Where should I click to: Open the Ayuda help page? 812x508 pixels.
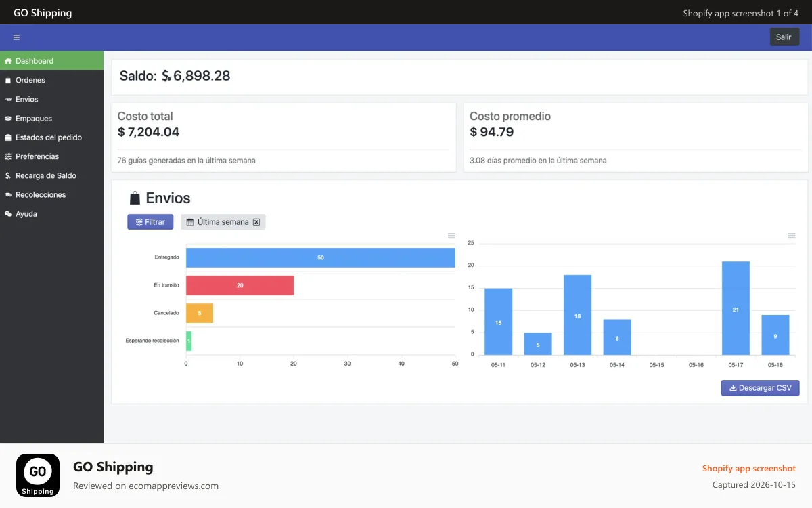(x=51, y=214)
